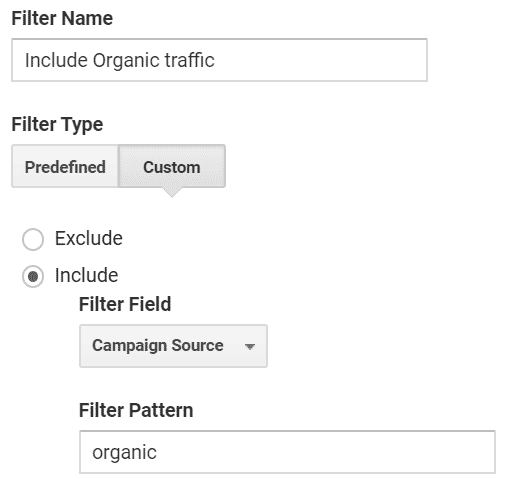
Task: Expand the Filter Field combo box
Action: [173, 346]
